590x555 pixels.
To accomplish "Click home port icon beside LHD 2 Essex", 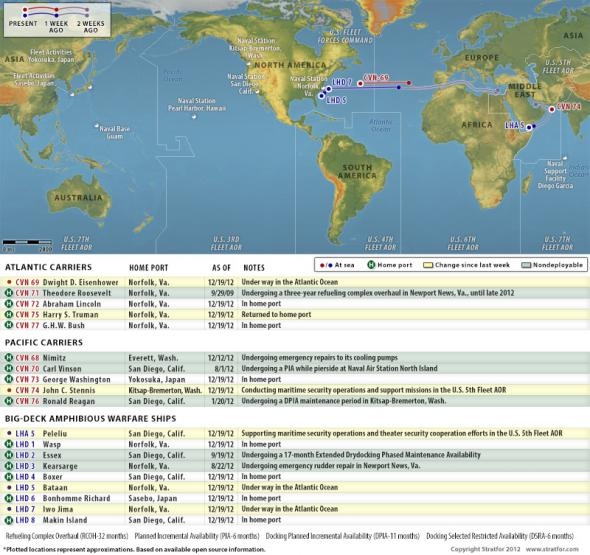I will pos(9,455).
